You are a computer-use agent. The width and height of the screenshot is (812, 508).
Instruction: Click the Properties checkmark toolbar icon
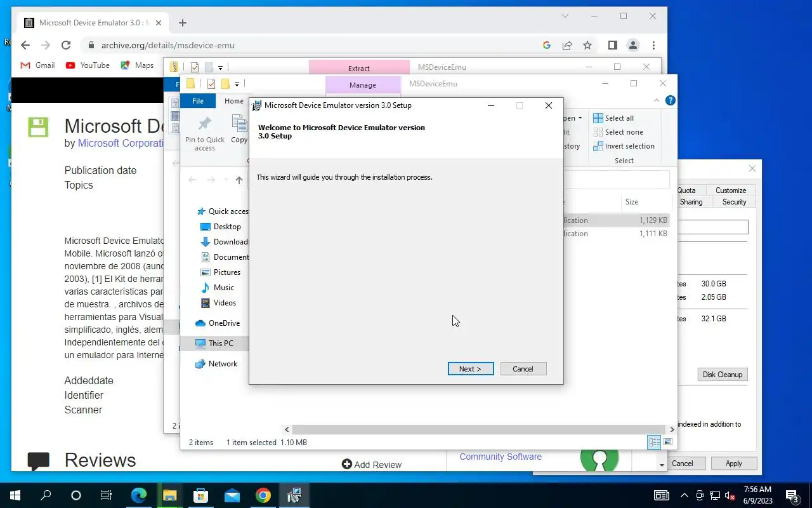point(211,84)
